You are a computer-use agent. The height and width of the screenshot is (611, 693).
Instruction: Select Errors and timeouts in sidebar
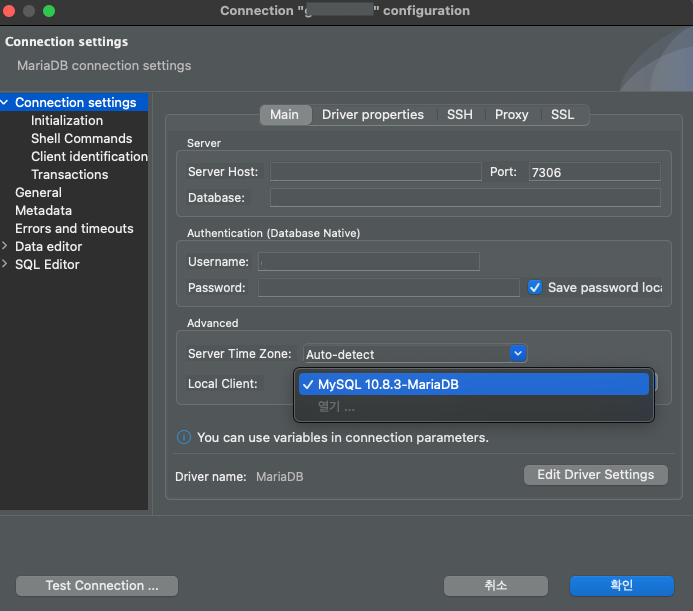pos(74,228)
